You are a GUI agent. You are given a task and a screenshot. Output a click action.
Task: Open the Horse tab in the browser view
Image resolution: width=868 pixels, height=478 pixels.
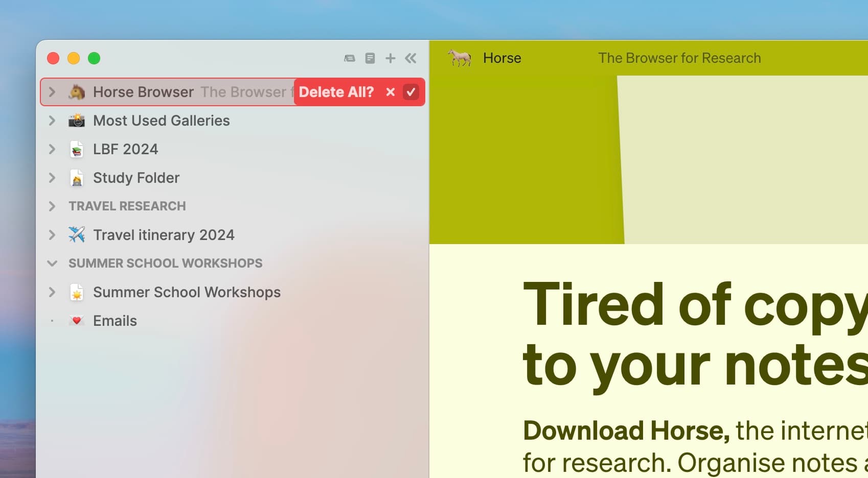(502, 58)
